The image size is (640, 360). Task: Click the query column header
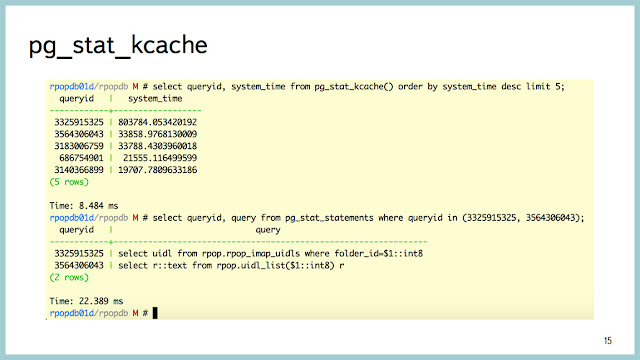[268, 230]
